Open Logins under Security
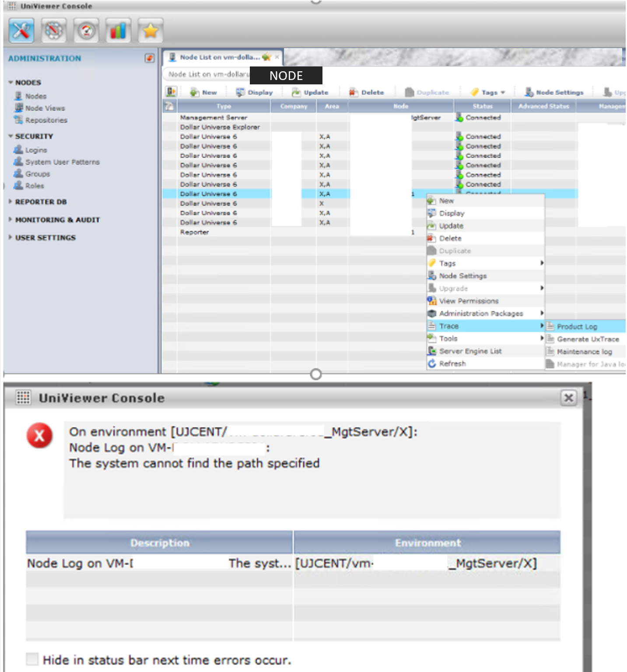The image size is (627, 672). click(36, 150)
